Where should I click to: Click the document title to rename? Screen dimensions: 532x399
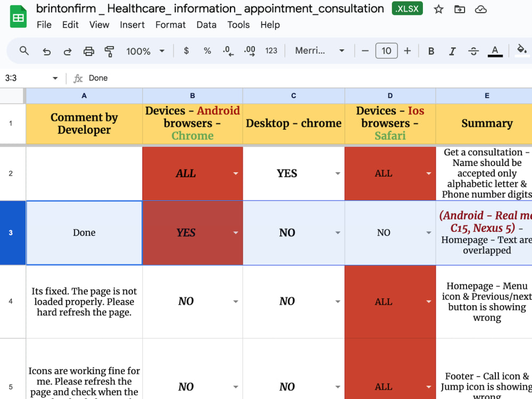tap(210, 9)
